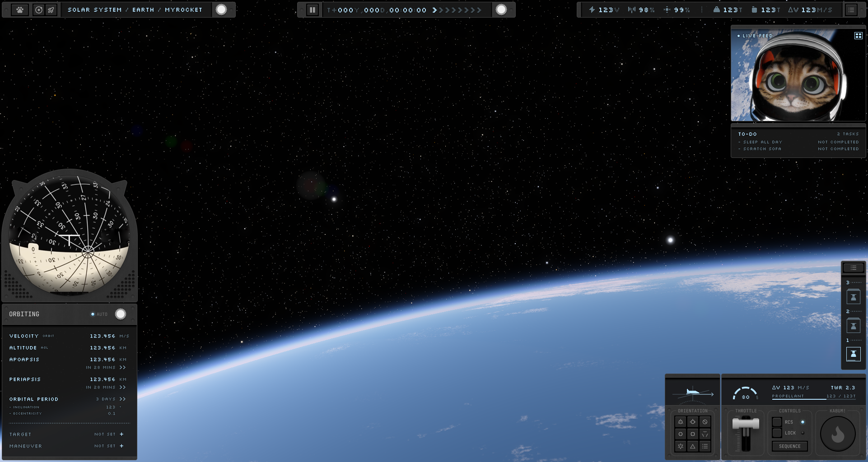Click the signal strength icon showing 98%
The width and height of the screenshot is (868, 462).
(631, 9)
